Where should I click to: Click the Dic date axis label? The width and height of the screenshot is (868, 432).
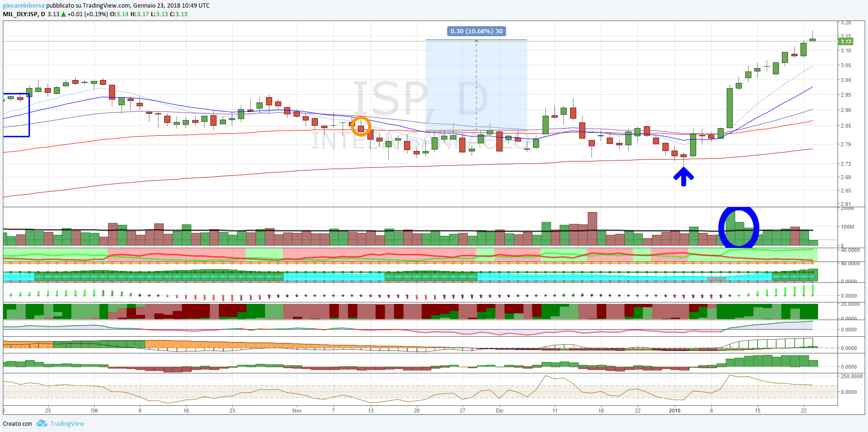pyautogui.click(x=499, y=411)
